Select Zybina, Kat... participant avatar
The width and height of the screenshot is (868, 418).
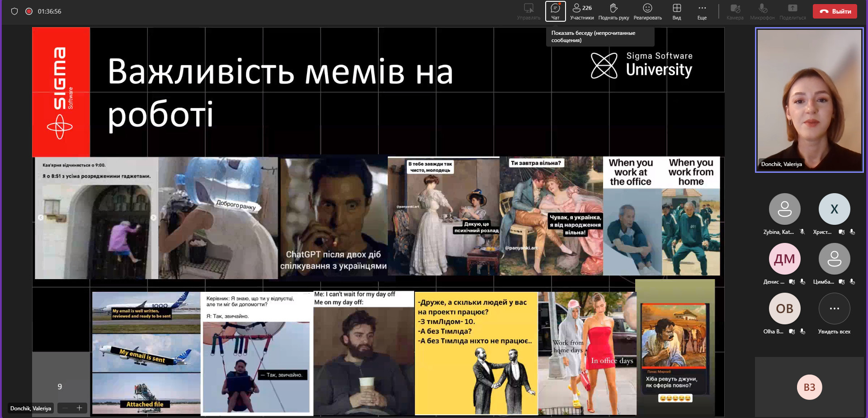click(784, 209)
